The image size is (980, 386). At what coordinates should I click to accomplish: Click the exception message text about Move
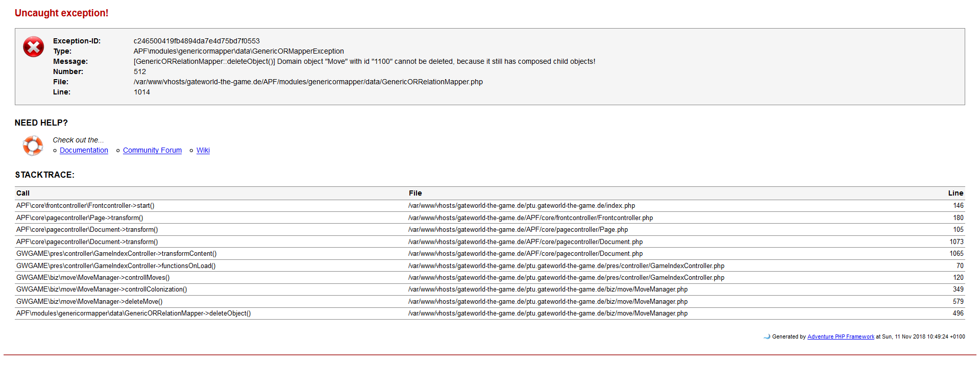click(364, 61)
